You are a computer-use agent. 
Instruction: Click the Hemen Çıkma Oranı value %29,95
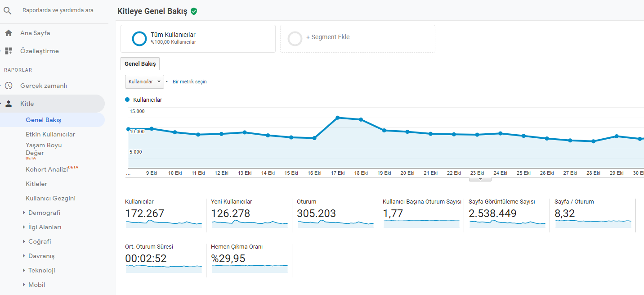pyautogui.click(x=228, y=259)
